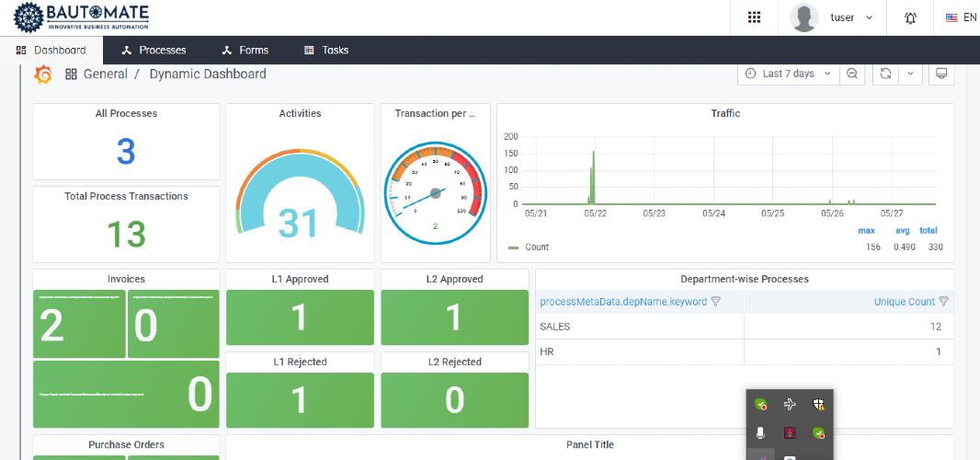Image resolution: width=980 pixels, height=460 pixels.
Task: Toggle the kiosk view monitor icon
Action: click(940, 74)
